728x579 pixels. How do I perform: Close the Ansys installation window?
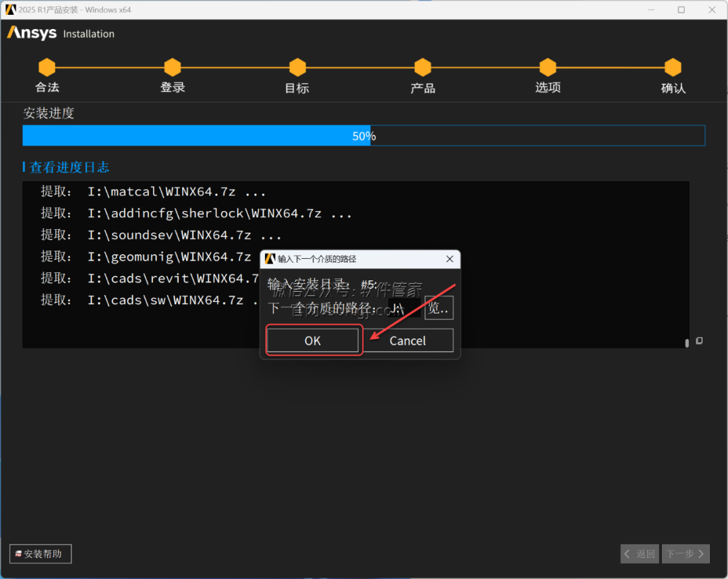[712, 9]
